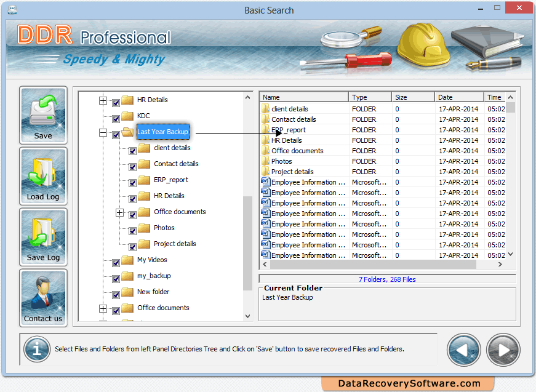Select the ERP_report row in file list

383,130
